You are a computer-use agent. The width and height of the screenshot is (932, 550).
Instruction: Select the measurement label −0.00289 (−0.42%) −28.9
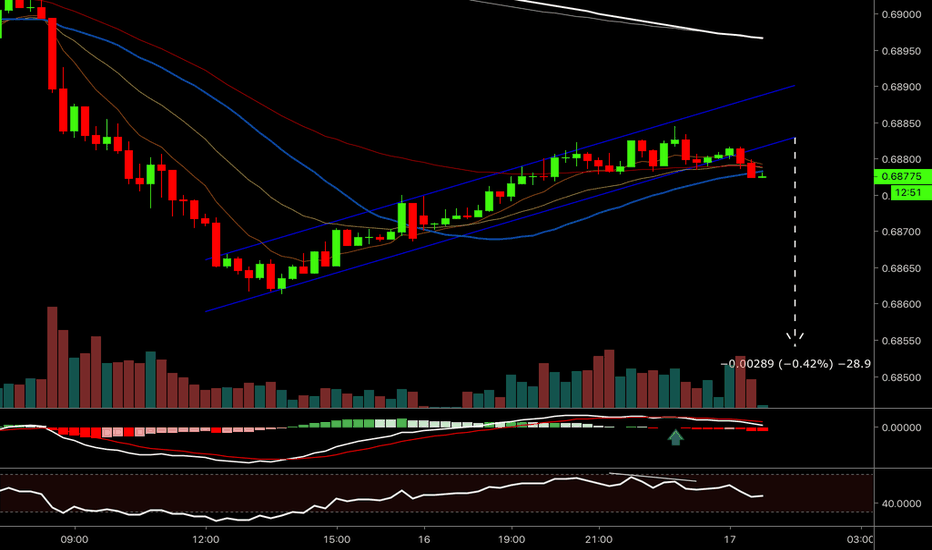[795, 363]
